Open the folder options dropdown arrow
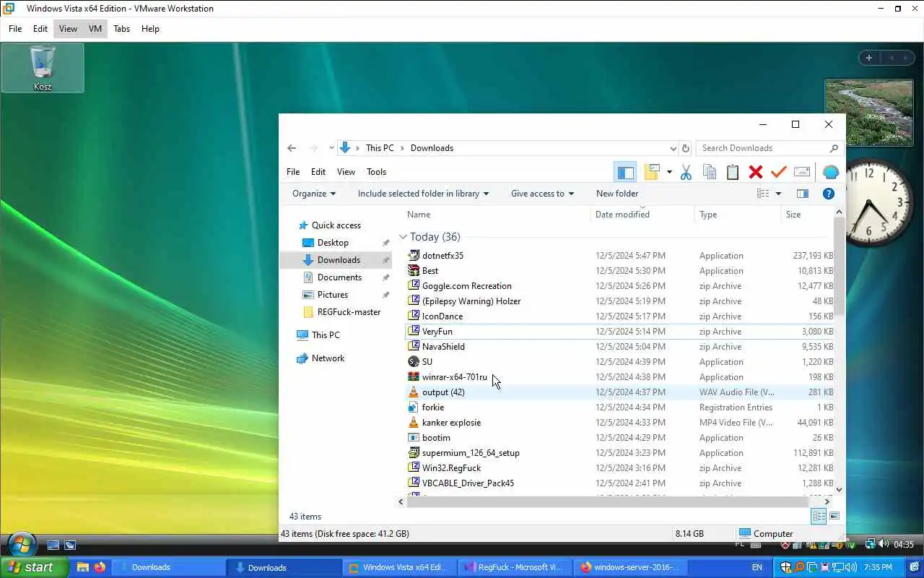This screenshot has height=578, width=924. click(669, 172)
